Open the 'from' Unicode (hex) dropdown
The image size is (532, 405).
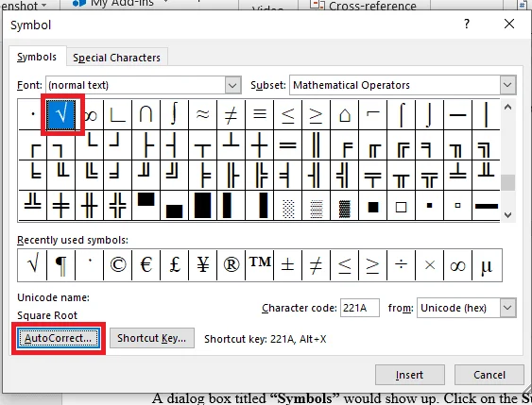point(507,308)
